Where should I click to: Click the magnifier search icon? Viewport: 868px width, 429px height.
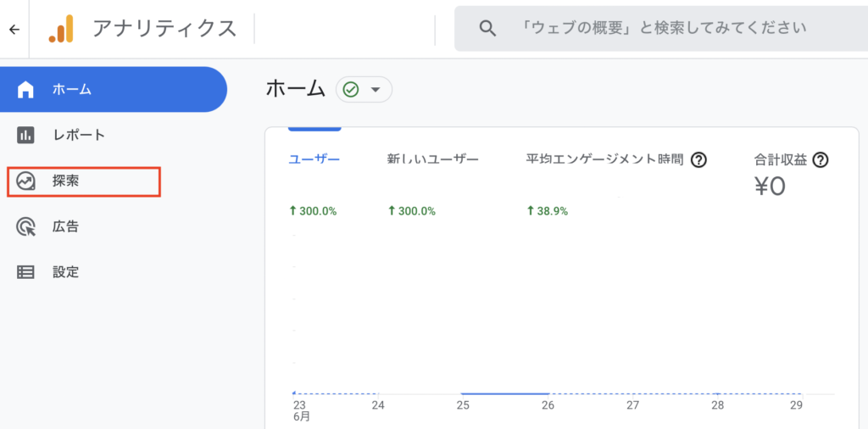click(487, 28)
